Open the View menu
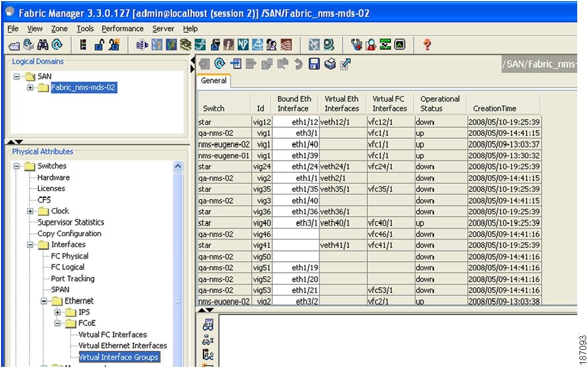 (x=35, y=28)
